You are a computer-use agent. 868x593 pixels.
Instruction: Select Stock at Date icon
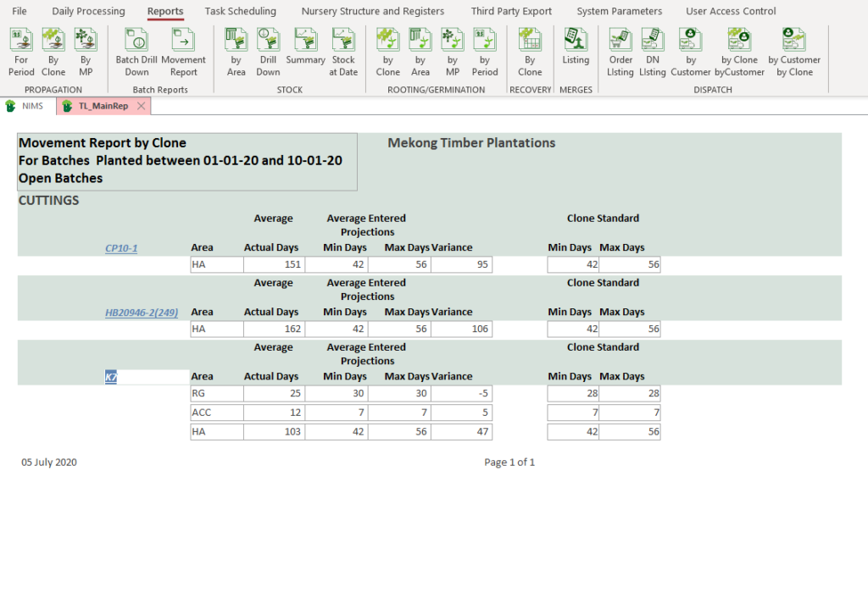click(x=343, y=41)
